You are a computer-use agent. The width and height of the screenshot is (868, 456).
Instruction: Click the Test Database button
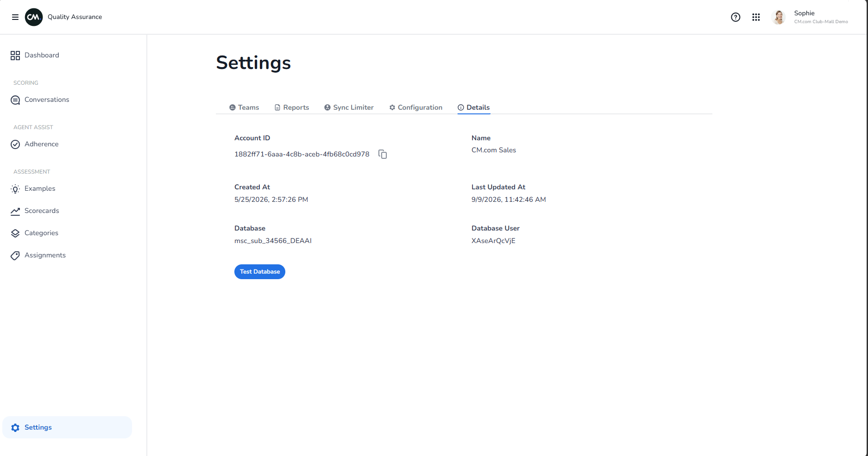[260, 272]
